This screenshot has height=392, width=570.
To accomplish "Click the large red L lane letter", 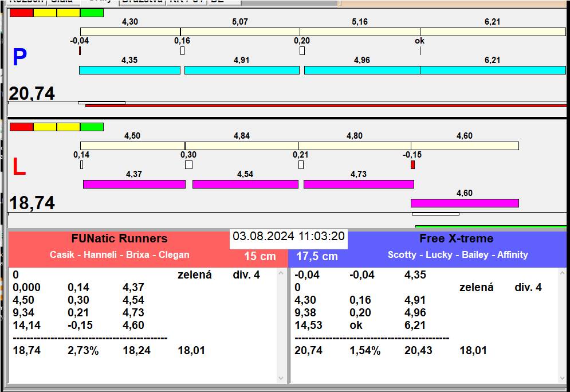I will [19, 167].
